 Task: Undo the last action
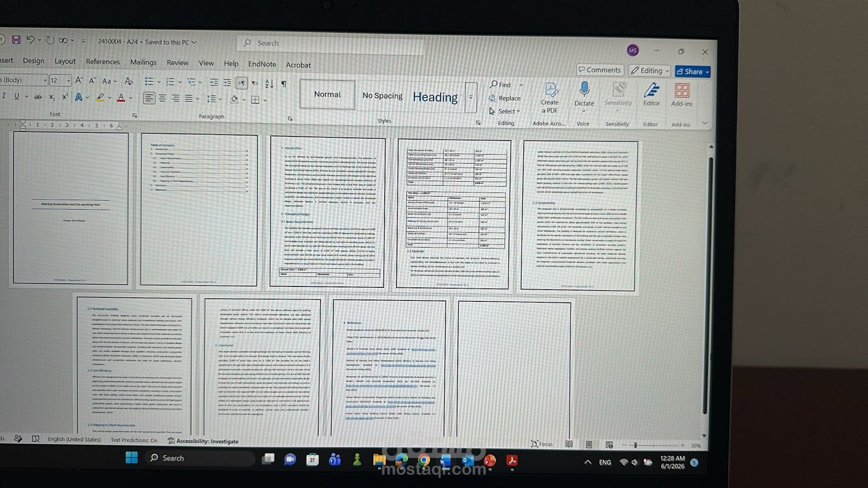[30, 40]
